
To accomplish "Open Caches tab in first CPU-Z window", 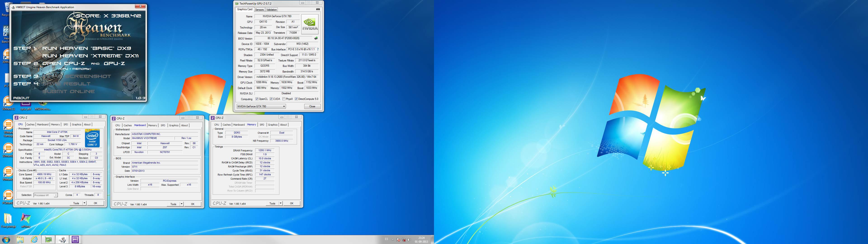I will pyautogui.click(x=30, y=125).
